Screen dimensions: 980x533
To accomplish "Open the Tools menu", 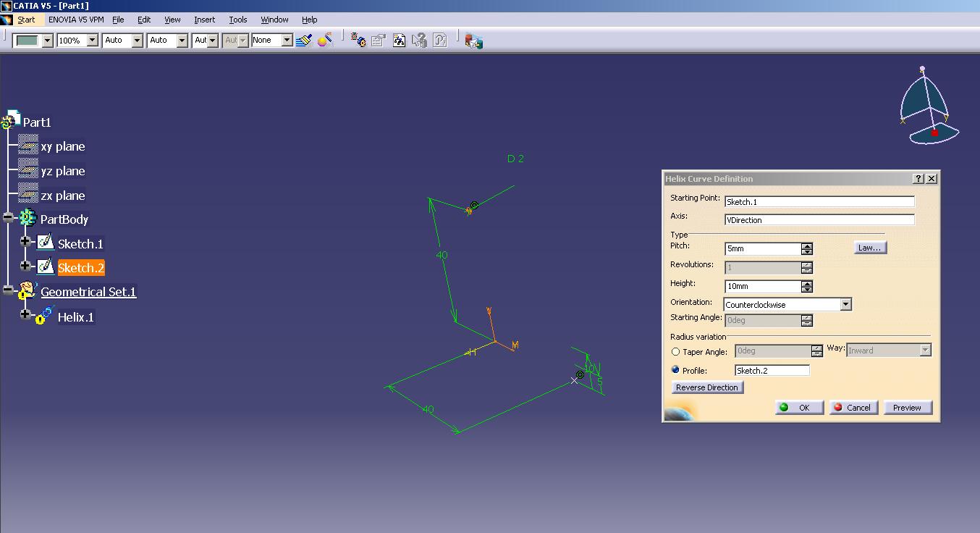I will click(x=238, y=20).
